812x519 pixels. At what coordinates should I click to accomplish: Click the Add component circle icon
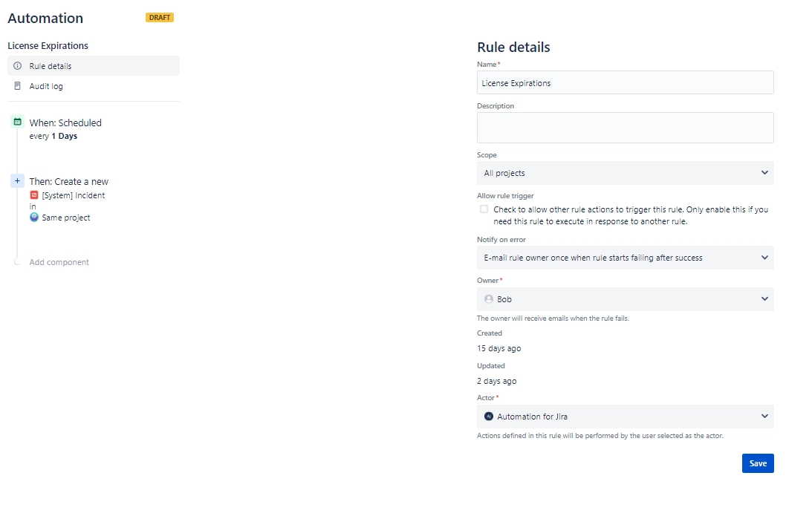[17, 262]
